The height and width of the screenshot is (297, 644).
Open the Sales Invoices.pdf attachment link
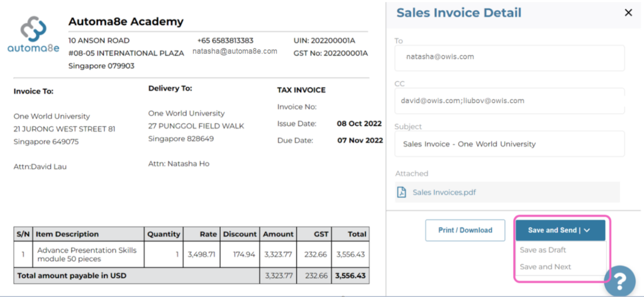tap(444, 193)
